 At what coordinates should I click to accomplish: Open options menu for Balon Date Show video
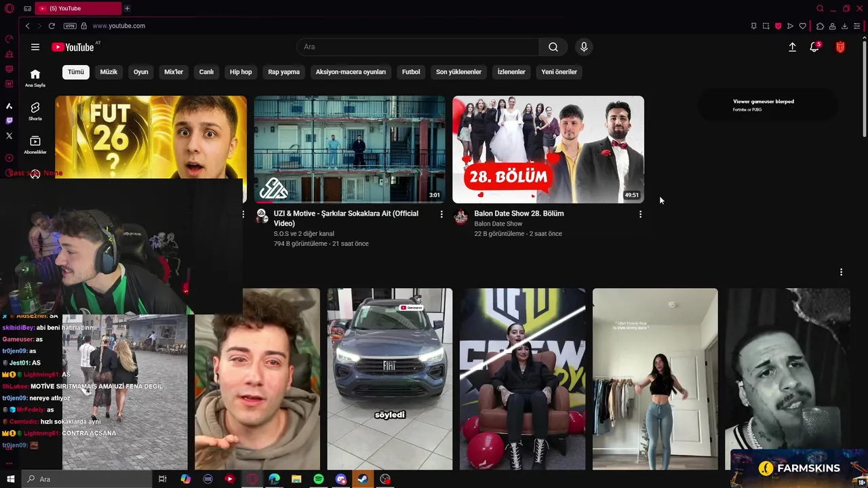click(640, 214)
